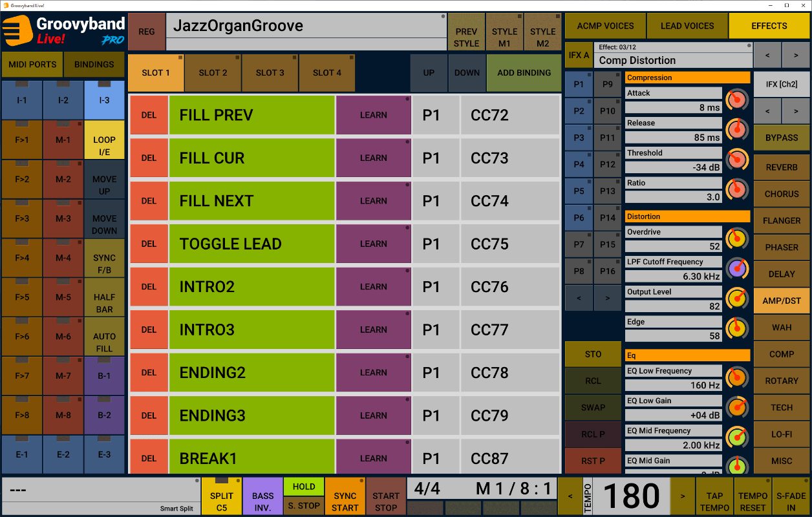
Task: Click the Output Level knob
Action: pos(736,299)
